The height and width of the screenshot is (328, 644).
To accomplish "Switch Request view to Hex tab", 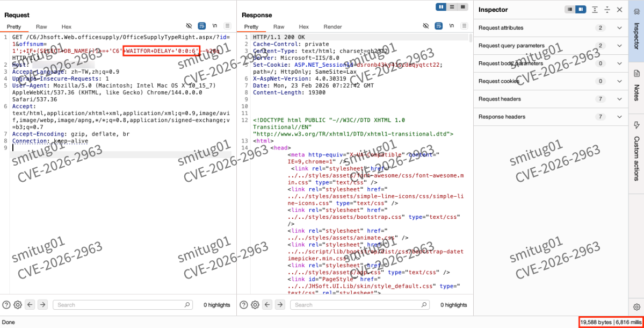I will coord(66,27).
